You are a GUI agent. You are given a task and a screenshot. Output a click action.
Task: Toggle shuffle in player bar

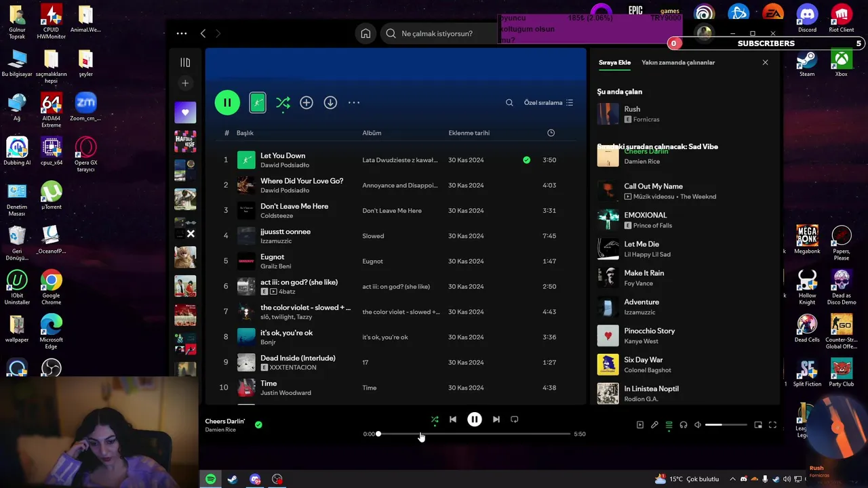tap(435, 420)
